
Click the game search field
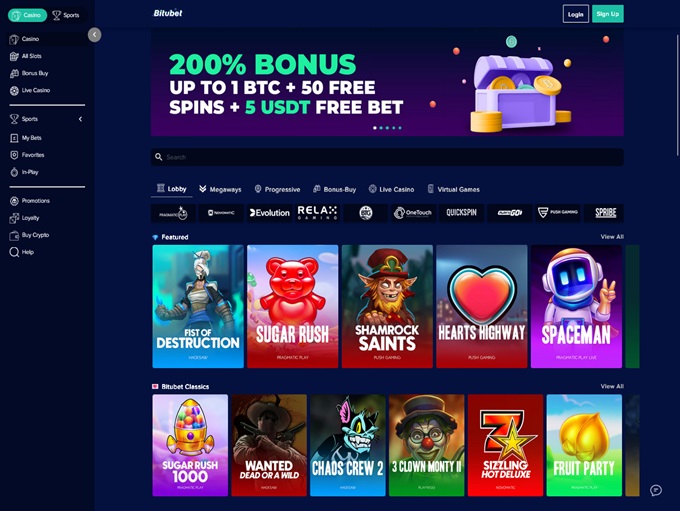tap(387, 157)
